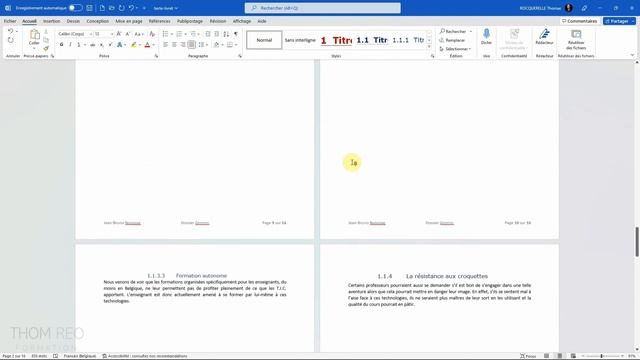Click the Save icon in title bar
This screenshot has width=640, height=360.
(89, 8)
